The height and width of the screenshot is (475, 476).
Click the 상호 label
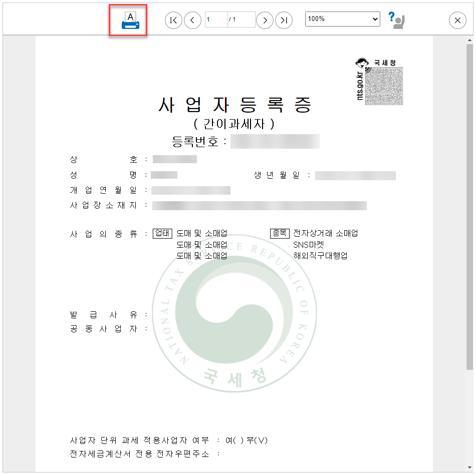point(104,159)
